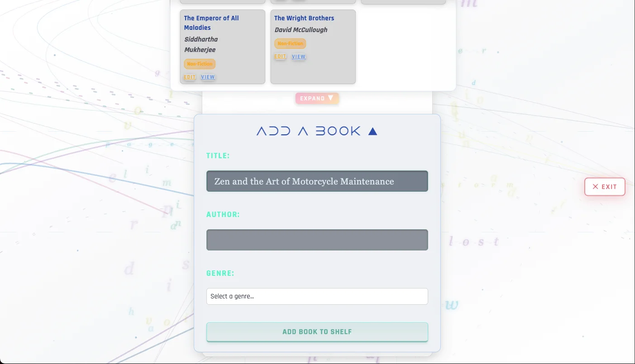The height and width of the screenshot is (364, 635).
Task: Click the 'Siddhartha Mukherjee' author name
Action: [x=201, y=44]
